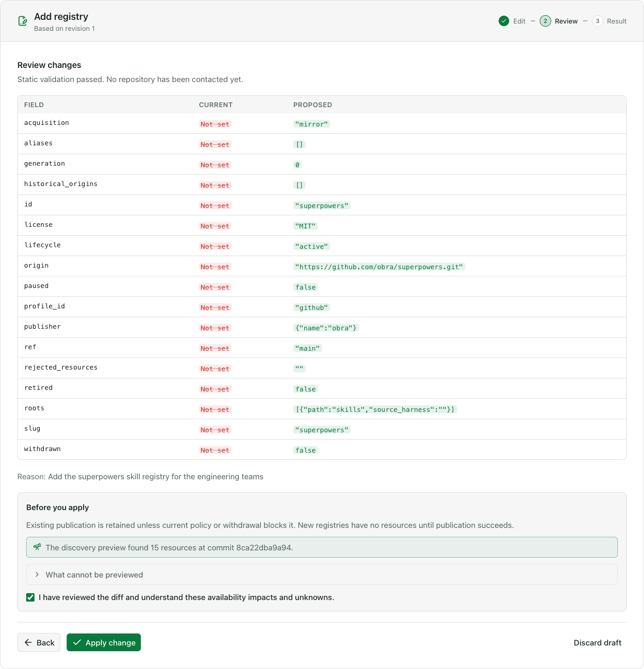The height and width of the screenshot is (669, 644).
Task: Click the Apply change button
Action: click(x=103, y=642)
